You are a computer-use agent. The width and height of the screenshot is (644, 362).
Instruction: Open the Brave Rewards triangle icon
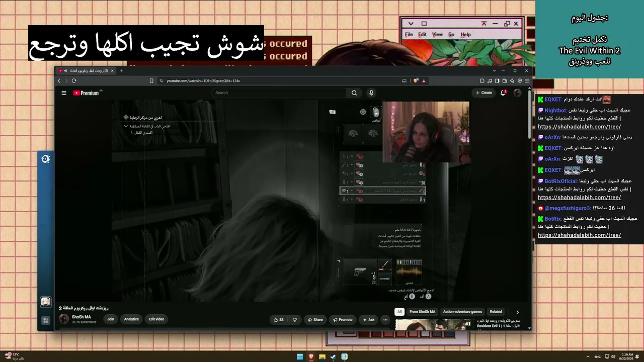424,80
